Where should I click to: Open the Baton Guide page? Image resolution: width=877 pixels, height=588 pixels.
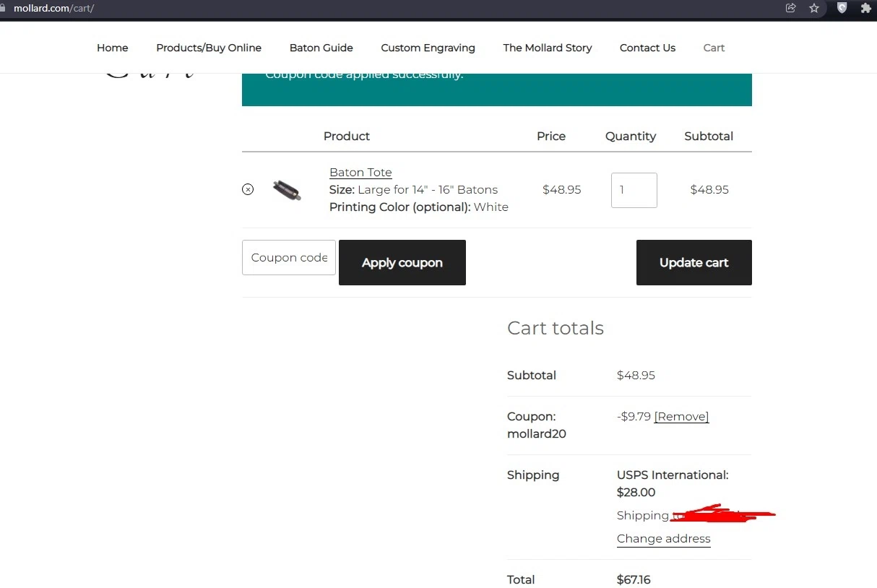pos(321,48)
